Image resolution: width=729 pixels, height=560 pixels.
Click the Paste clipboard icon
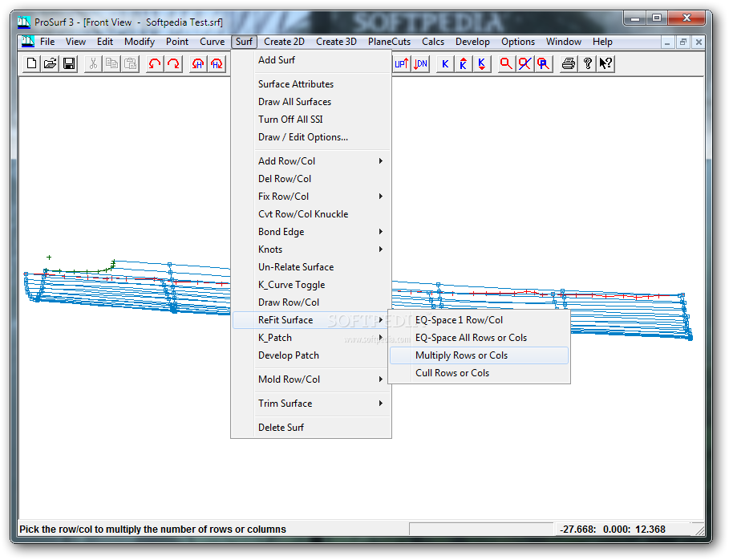(131, 63)
